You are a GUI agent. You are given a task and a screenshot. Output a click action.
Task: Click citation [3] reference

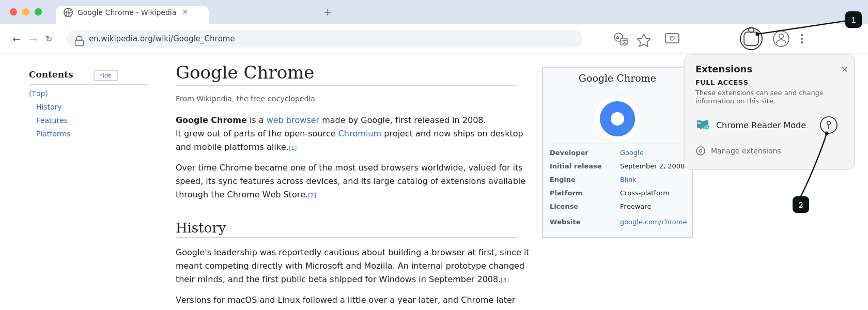click(505, 280)
